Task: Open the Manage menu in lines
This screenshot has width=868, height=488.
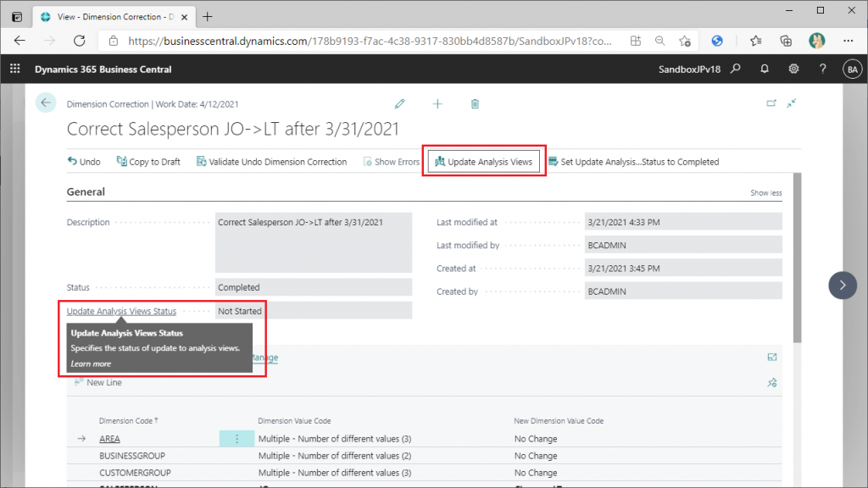Action: tap(265, 358)
